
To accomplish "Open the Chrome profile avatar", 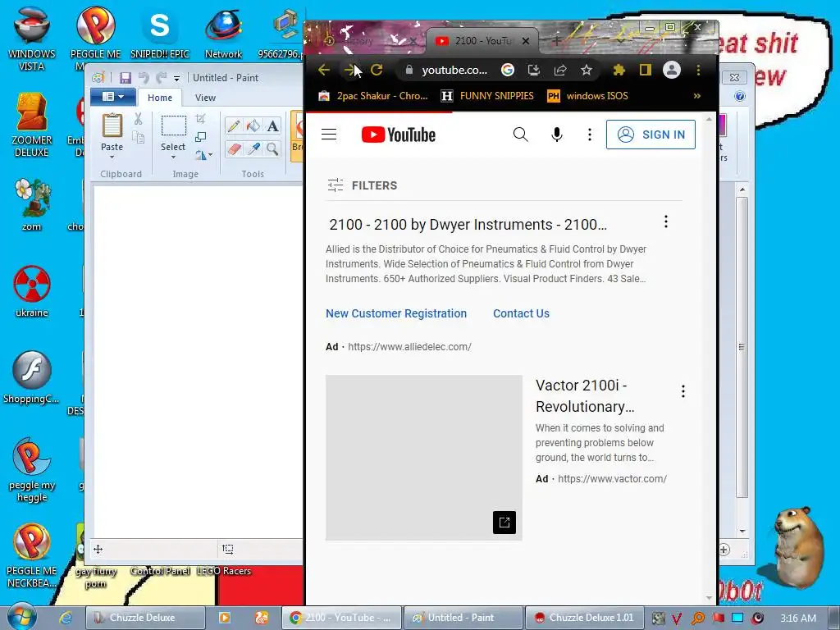I will (672, 70).
